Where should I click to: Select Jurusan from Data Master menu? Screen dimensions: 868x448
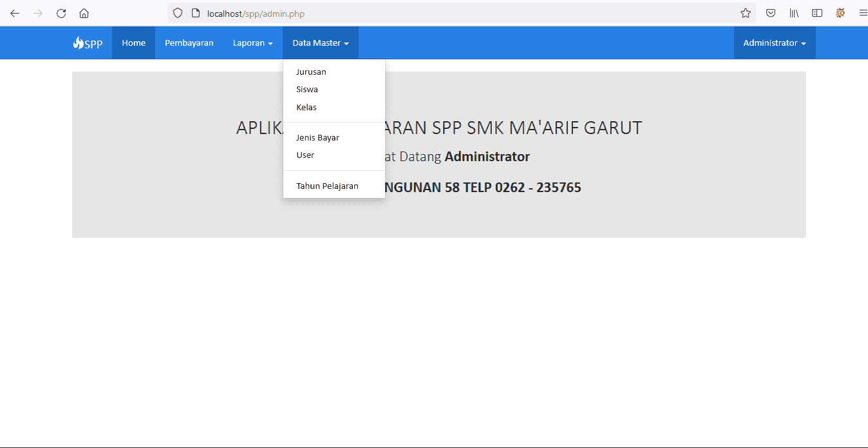click(x=311, y=72)
